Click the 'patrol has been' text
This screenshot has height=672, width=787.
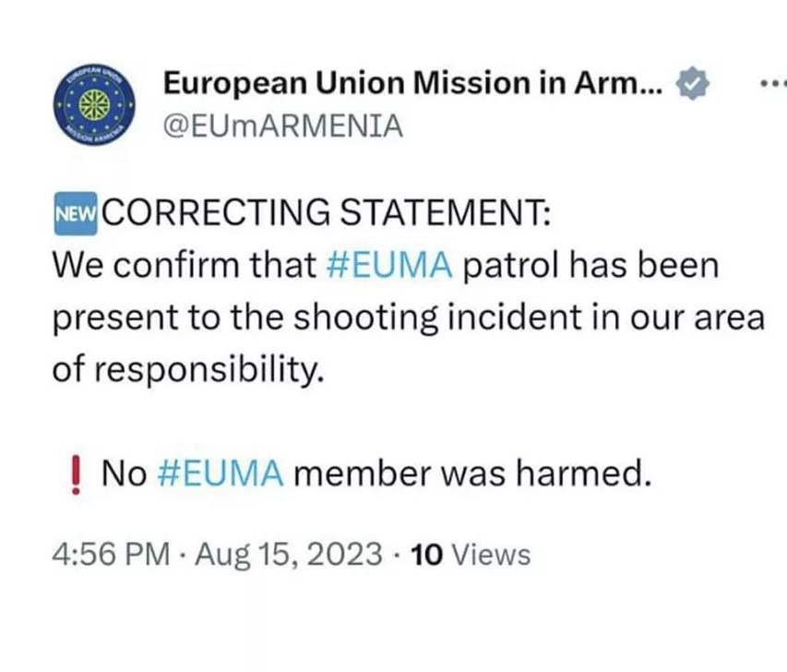589,266
